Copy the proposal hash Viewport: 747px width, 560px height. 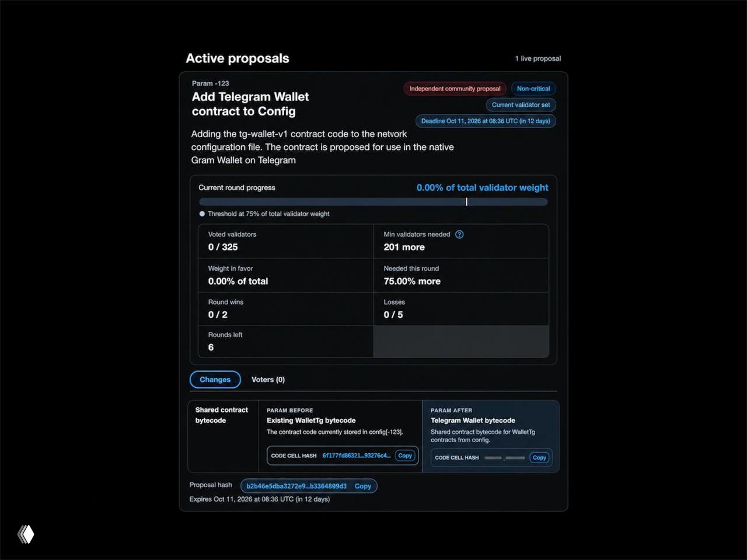tap(363, 486)
